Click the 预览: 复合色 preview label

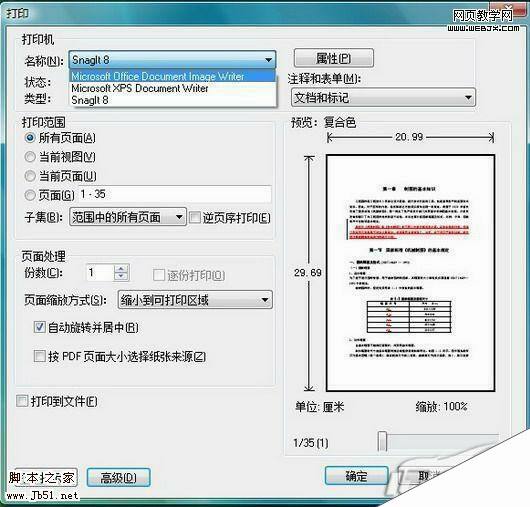click(323, 122)
